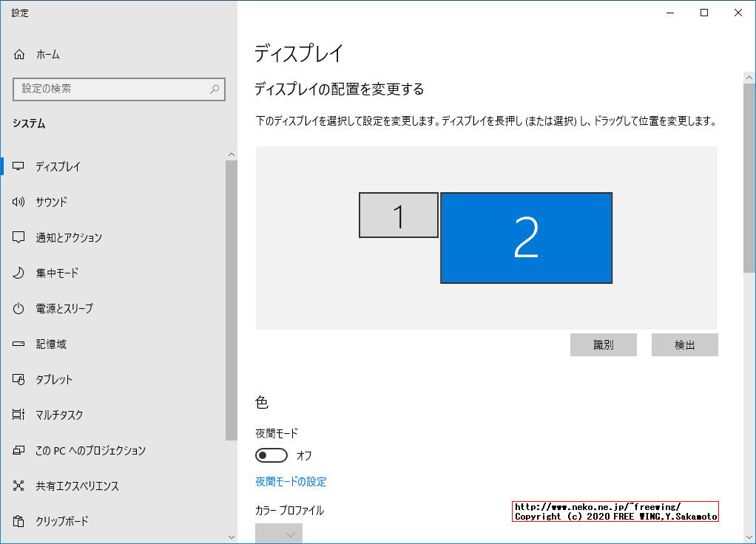Image resolution: width=756 pixels, height=544 pixels.
Task: Click the 通知とアクション sidebar icon
Action: pos(20,237)
